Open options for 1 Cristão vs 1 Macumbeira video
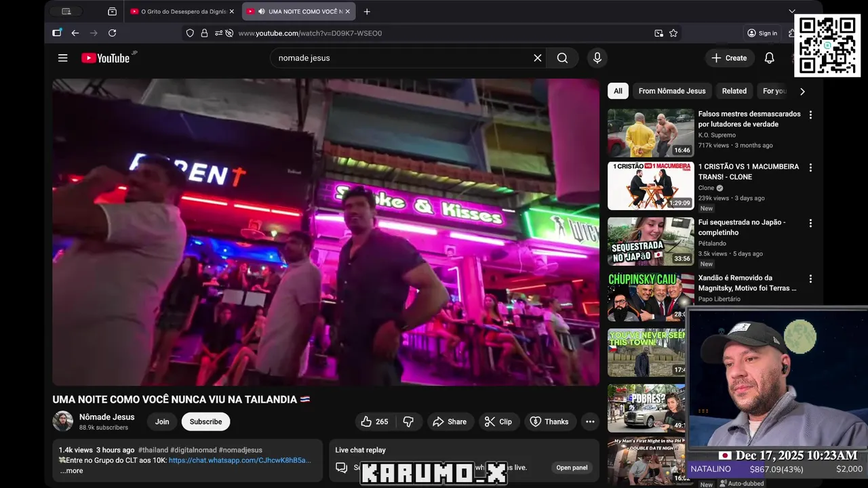868x488 pixels. coord(810,167)
